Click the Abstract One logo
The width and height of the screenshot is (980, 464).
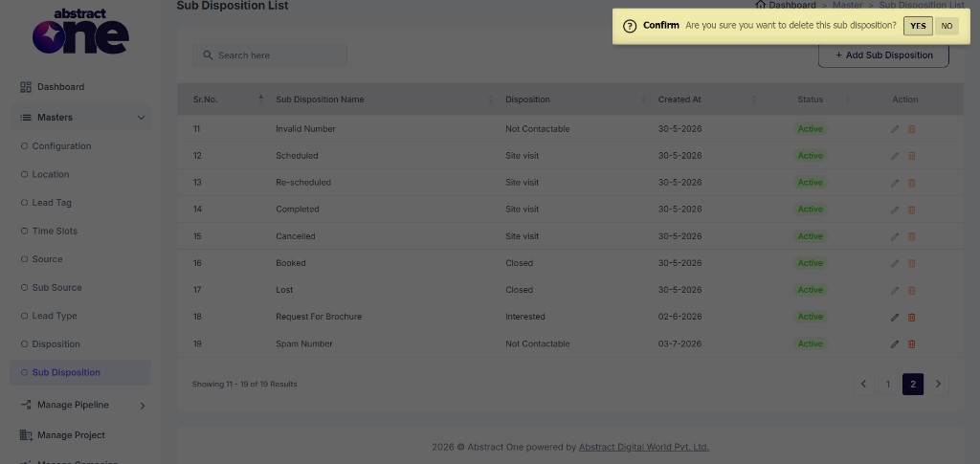click(x=80, y=31)
